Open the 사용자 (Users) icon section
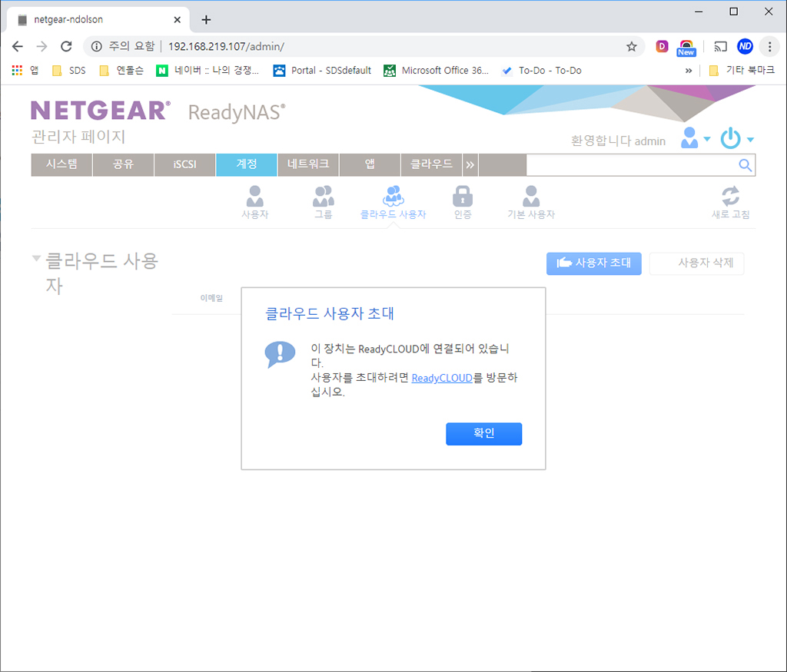Screen dimensions: 787x672 coord(255,202)
